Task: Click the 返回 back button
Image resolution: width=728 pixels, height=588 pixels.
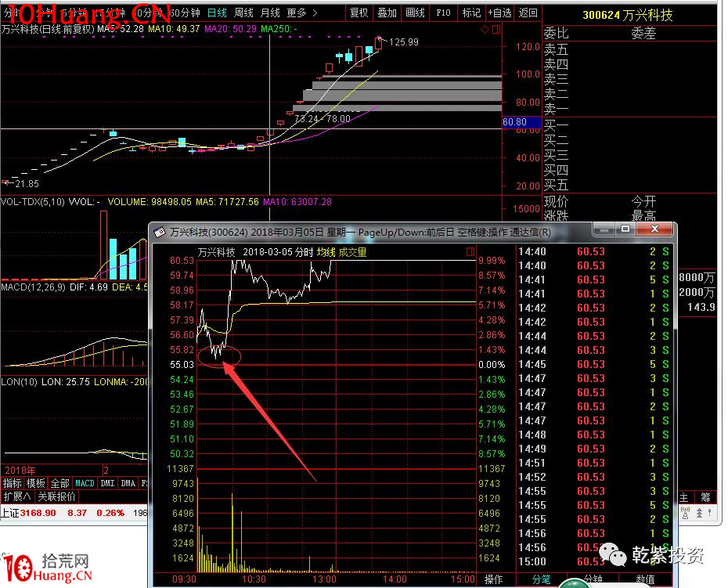Action: point(528,13)
